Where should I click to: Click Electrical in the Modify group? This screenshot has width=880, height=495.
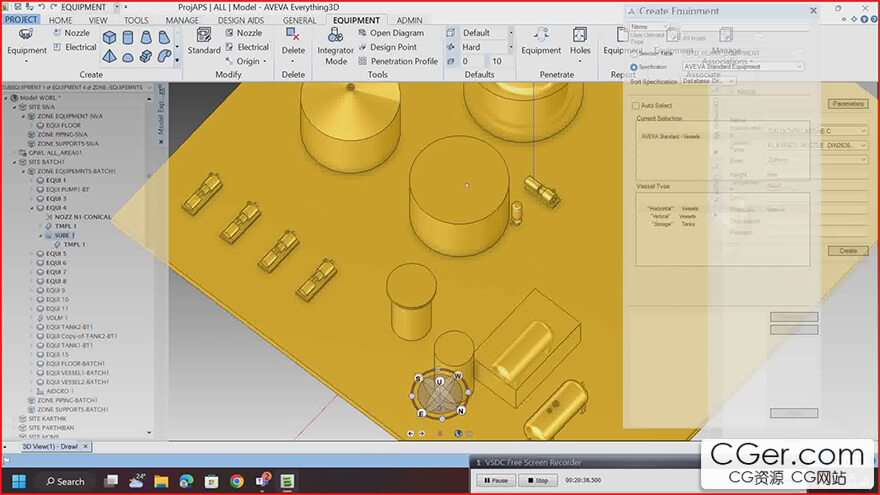(x=247, y=47)
